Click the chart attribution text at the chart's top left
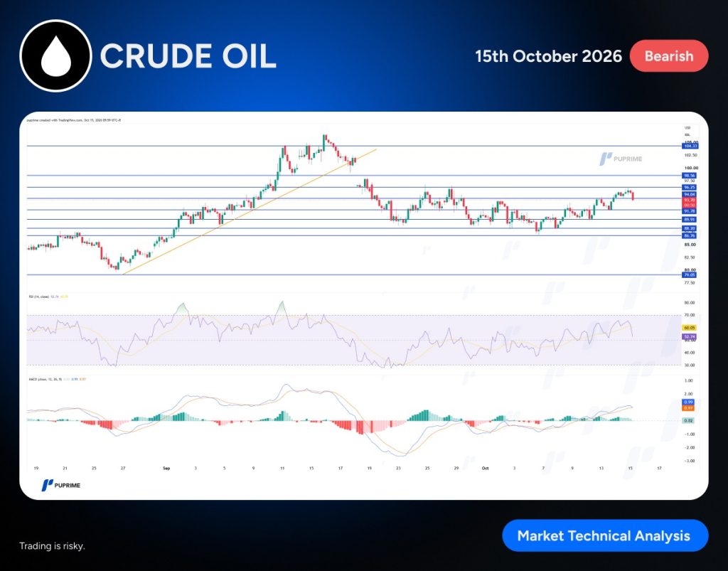This screenshot has width=728, height=571. tap(74, 120)
